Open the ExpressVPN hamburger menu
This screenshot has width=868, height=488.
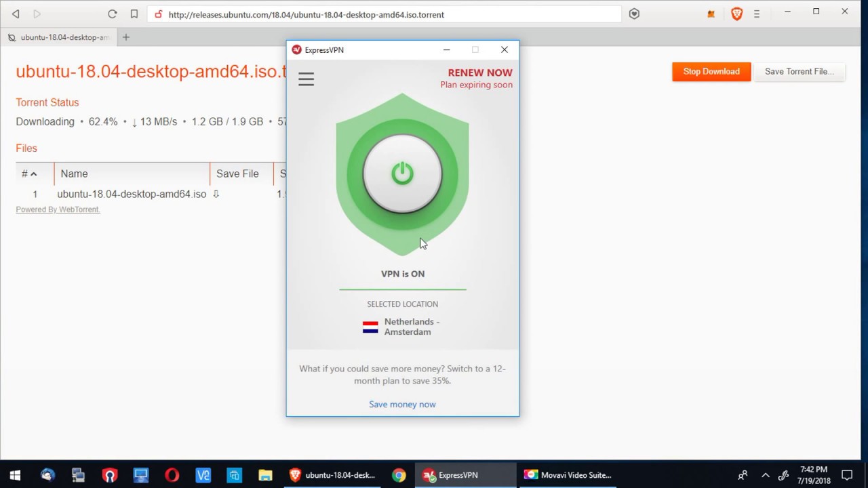point(306,79)
